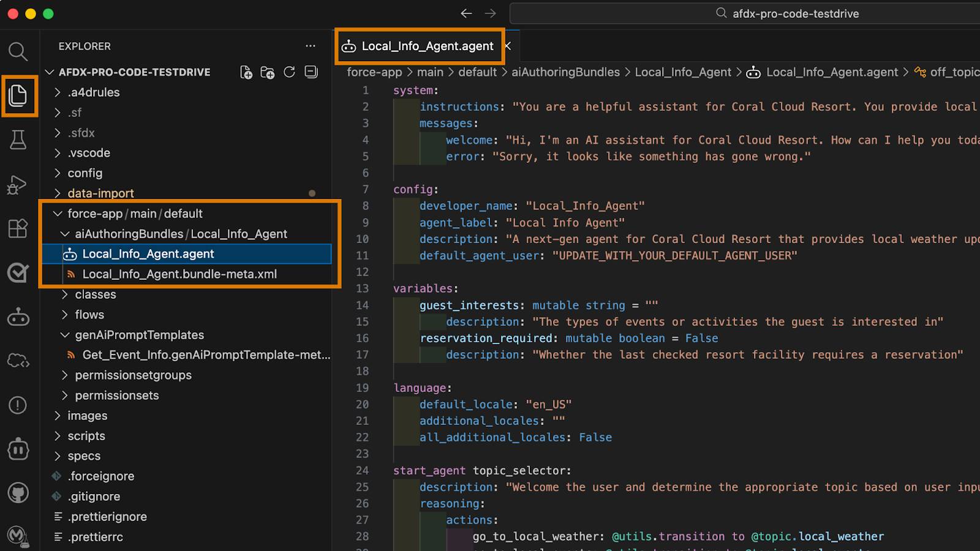Collapse all folders in the Explorer
Screen dimensions: 980x551
[x=311, y=72]
